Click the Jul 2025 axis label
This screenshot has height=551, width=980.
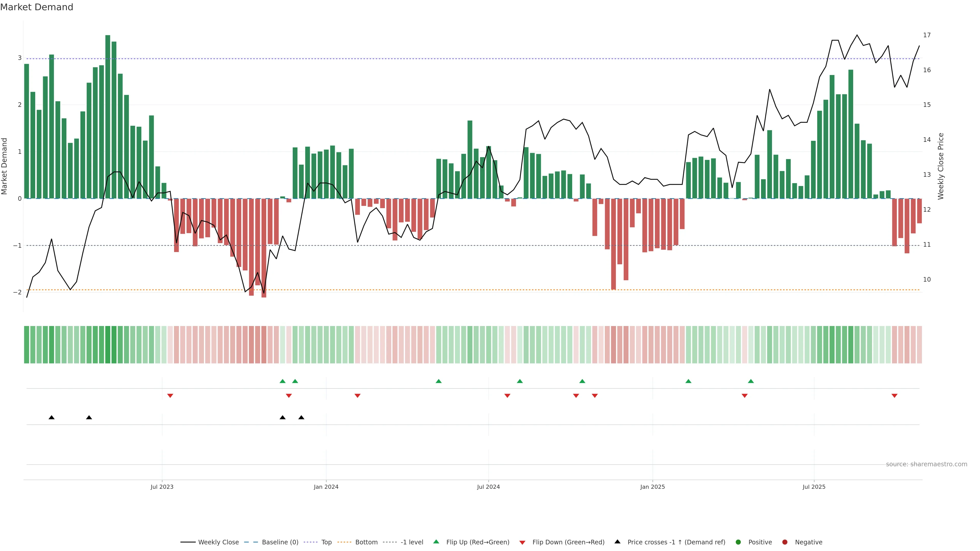(x=814, y=487)
